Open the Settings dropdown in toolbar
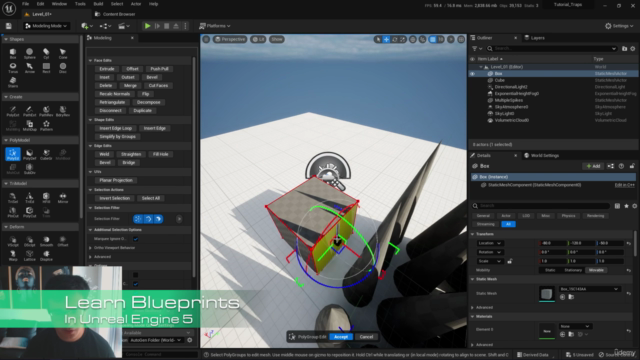 [619, 26]
